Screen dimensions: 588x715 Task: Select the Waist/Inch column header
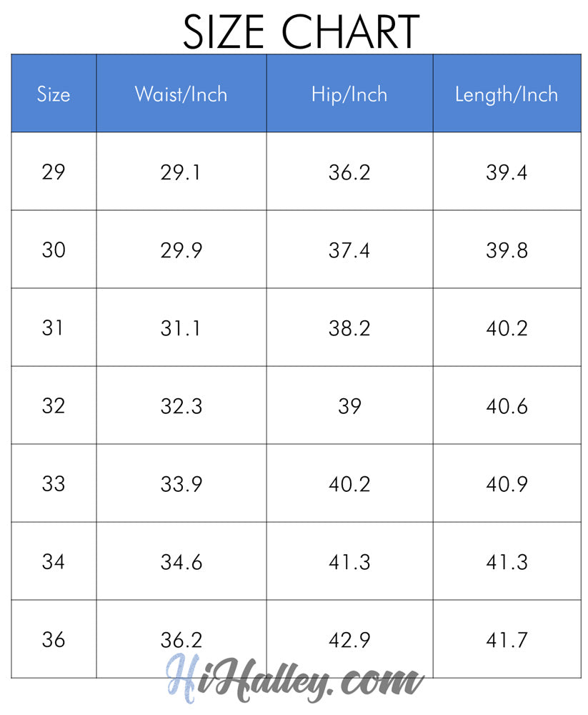181,94
